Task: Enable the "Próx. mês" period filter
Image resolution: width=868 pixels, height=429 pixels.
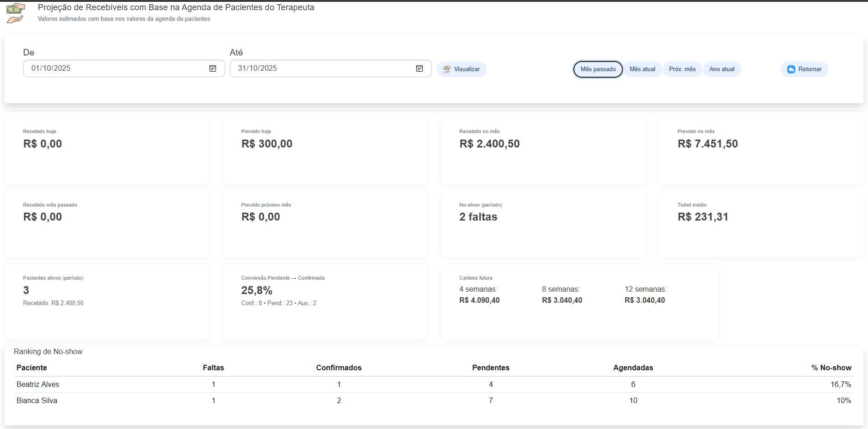Action: (x=682, y=69)
